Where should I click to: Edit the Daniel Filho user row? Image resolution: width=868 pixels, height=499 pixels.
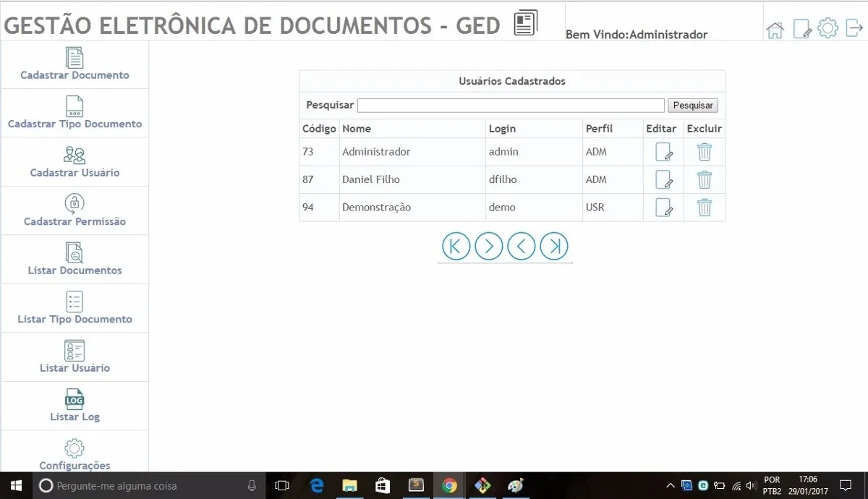point(664,179)
